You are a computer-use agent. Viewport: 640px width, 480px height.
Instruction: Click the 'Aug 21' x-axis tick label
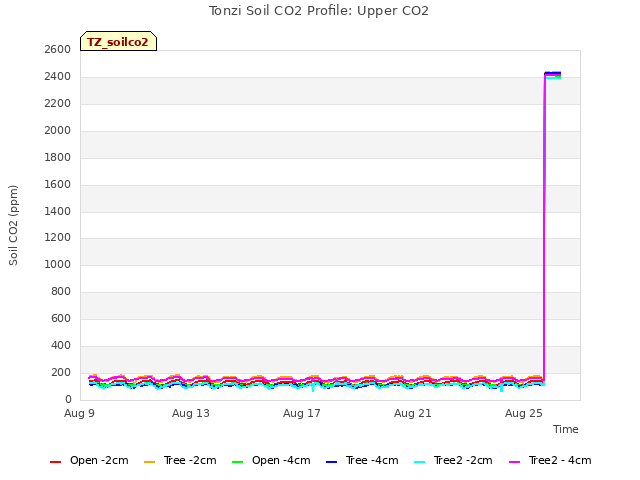[x=413, y=413]
